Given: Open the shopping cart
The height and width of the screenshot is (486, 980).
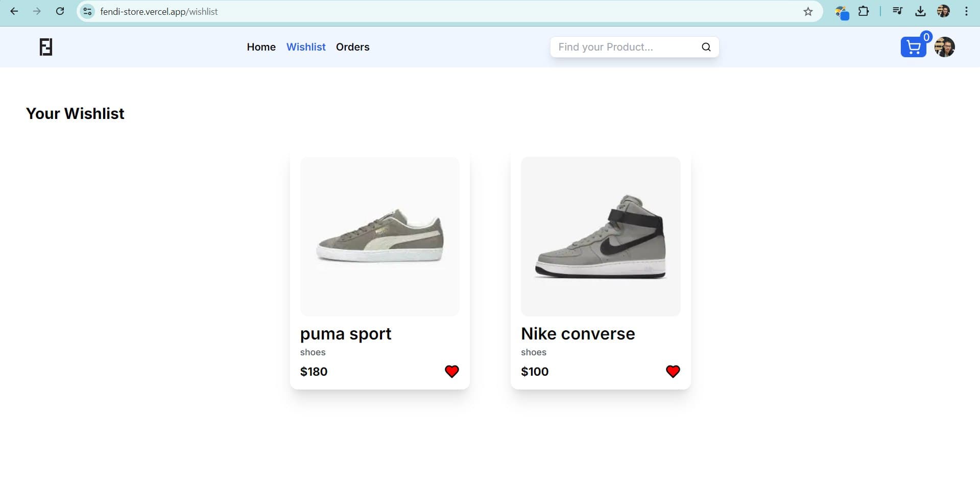Looking at the screenshot, I should pos(913,47).
